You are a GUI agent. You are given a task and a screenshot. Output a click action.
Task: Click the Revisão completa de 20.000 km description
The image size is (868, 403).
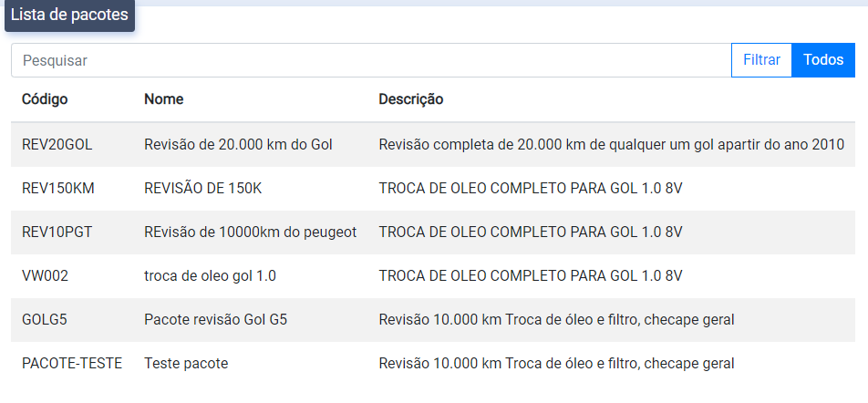click(611, 144)
